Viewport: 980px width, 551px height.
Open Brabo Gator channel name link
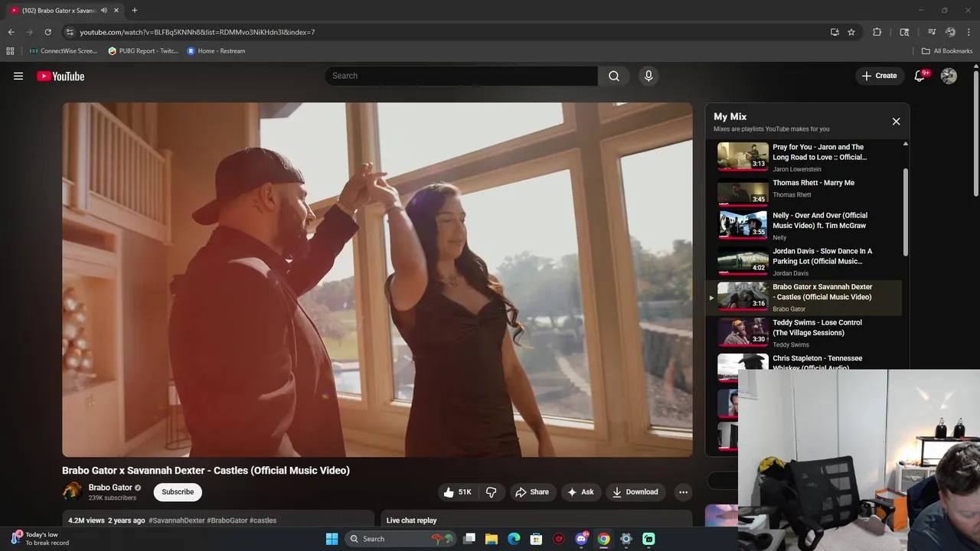(x=110, y=487)
